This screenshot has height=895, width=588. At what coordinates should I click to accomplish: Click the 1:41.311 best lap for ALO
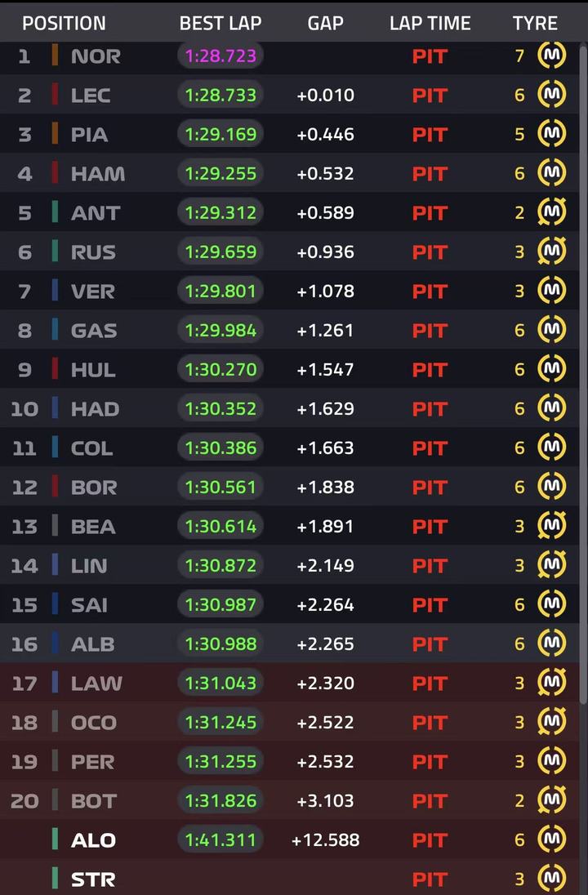220,839
